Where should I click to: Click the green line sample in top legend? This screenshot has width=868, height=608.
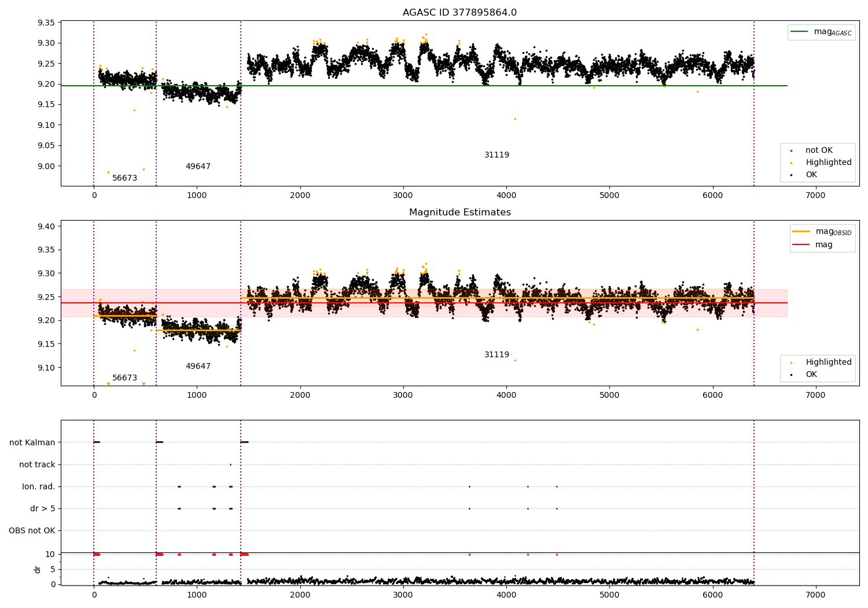point(800,32)
